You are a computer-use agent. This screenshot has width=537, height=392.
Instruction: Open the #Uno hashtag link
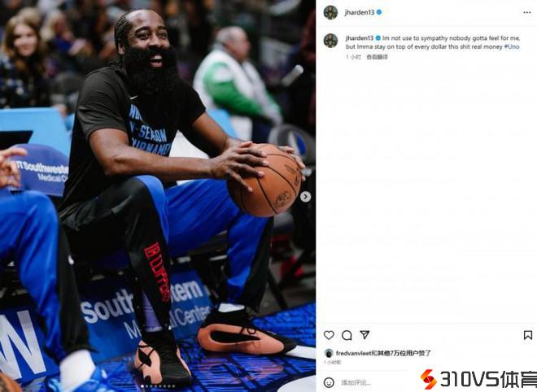click(512, 46)
